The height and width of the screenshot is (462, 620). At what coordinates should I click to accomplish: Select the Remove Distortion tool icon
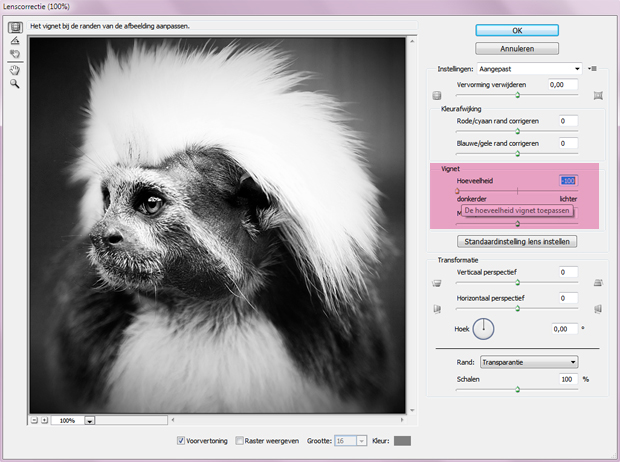tap(15, 27)
